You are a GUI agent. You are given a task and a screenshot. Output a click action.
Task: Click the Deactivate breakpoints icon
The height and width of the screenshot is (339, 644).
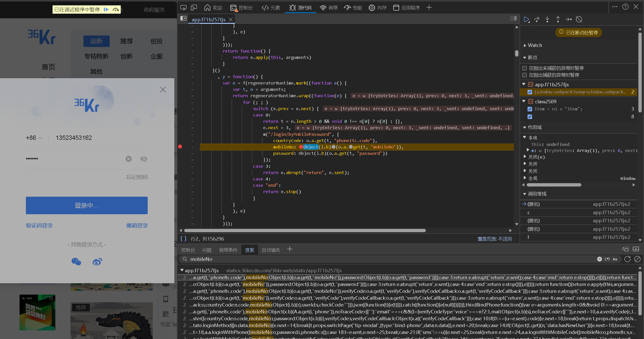[x=579, y=20]
